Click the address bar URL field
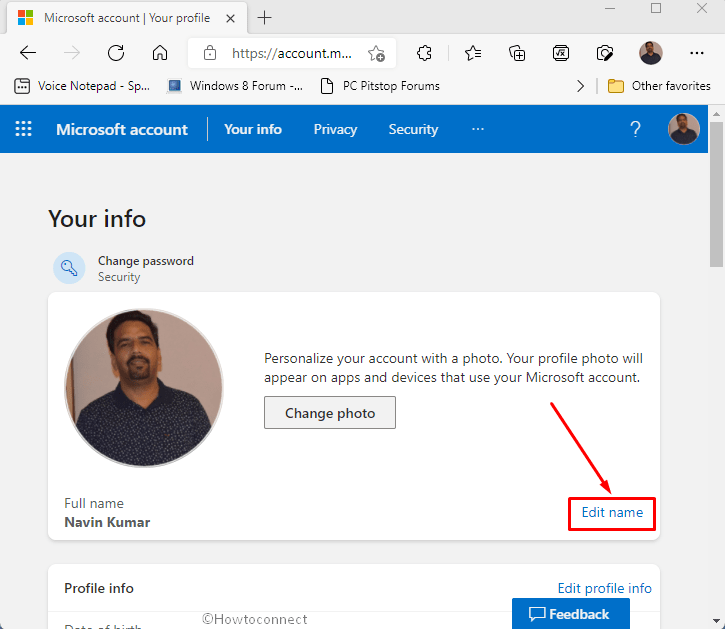The width and height of the screenshot is (725, 629). [291, 54]
